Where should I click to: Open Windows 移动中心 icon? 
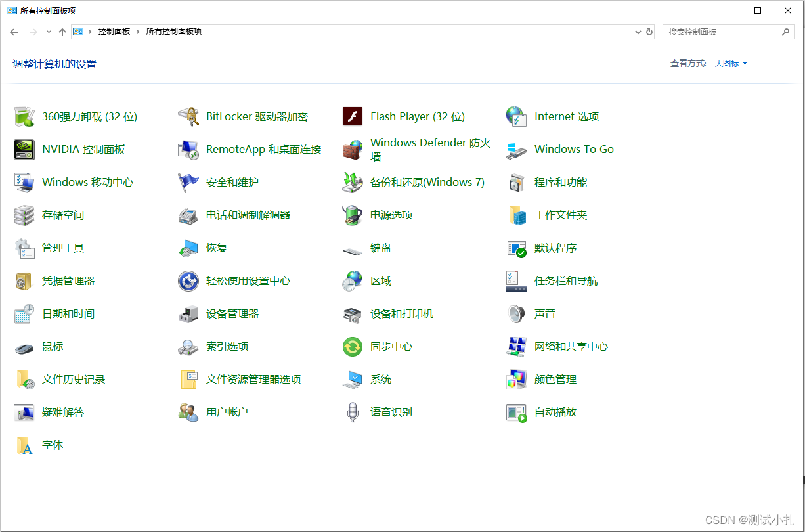coord(24,182)
